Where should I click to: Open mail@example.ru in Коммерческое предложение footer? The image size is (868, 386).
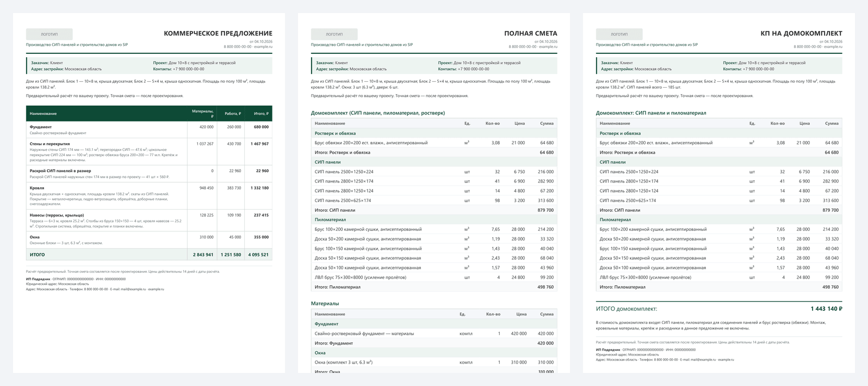point(133,289)
